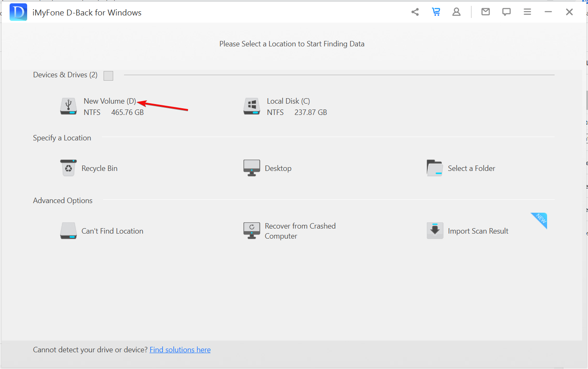This screenshot has height=369, width=588.
Task: Click the share icon in title bar
Action: click(415, 12)
